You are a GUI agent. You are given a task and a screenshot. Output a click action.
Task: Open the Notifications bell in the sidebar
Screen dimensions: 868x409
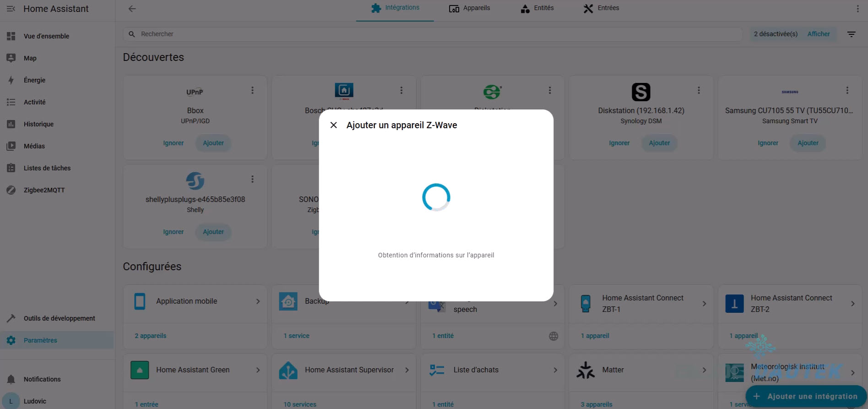[x=11, y=379]
